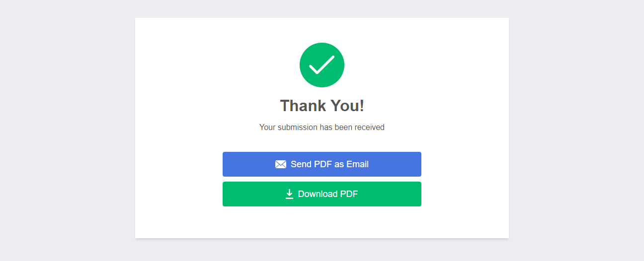The width and height of the screenshot is (644, 261).
Task: Click the "Download PDF" label text
Action: tap(328, 194)
